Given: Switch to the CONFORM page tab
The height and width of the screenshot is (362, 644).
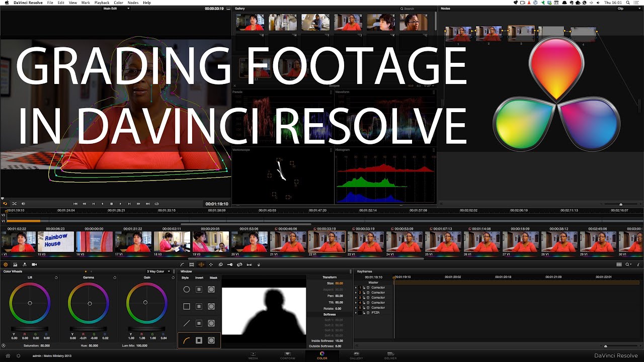Looking at the screenshot, I should [x=288, y=355].
